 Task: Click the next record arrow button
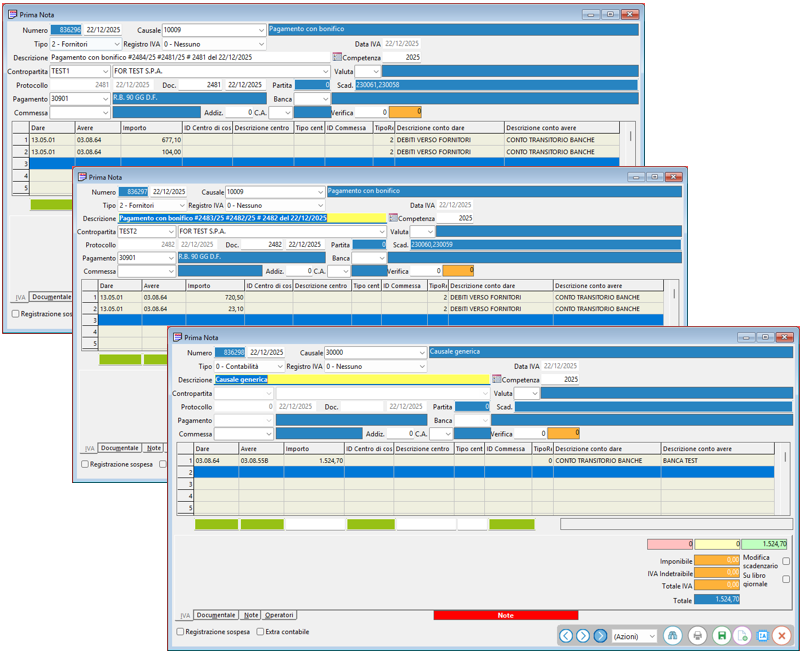pos(583,636)
